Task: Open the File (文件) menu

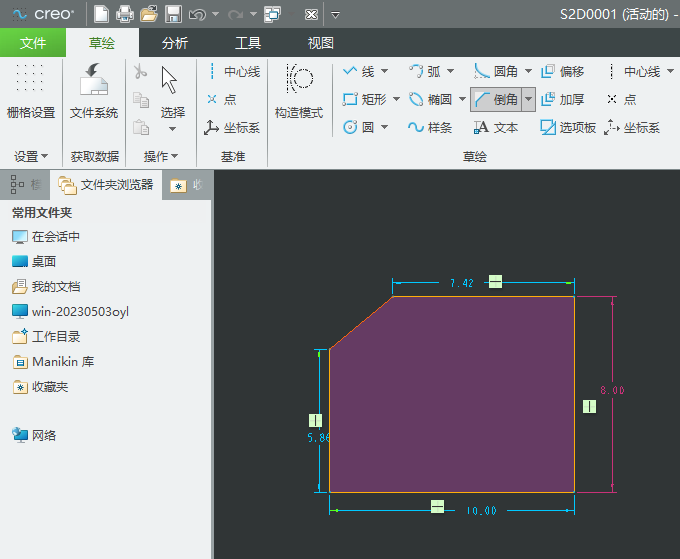Action: 33,43
